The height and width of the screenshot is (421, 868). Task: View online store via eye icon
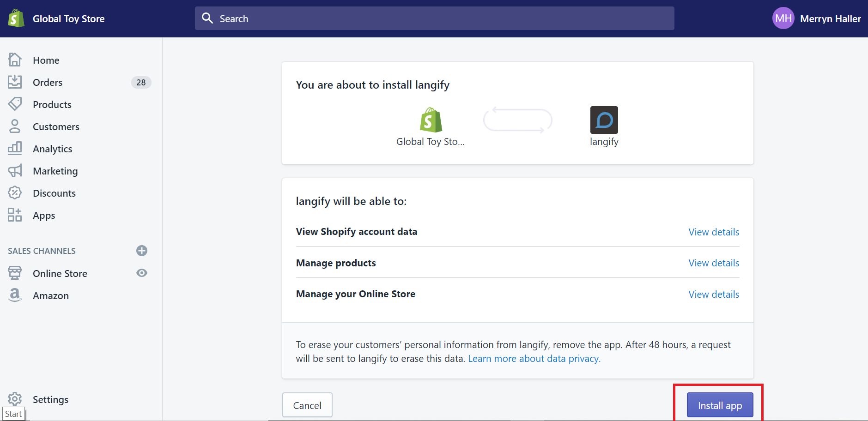pos(142,273)
